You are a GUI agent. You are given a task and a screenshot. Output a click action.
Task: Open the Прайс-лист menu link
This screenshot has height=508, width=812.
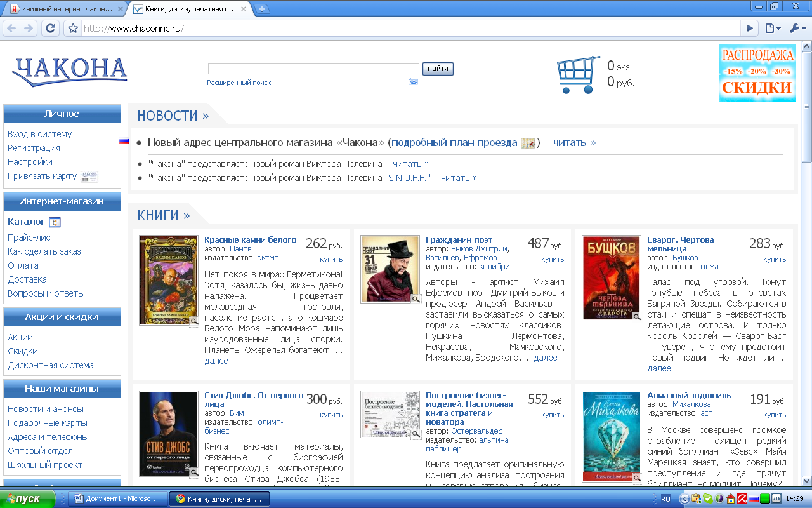point(32,237)
